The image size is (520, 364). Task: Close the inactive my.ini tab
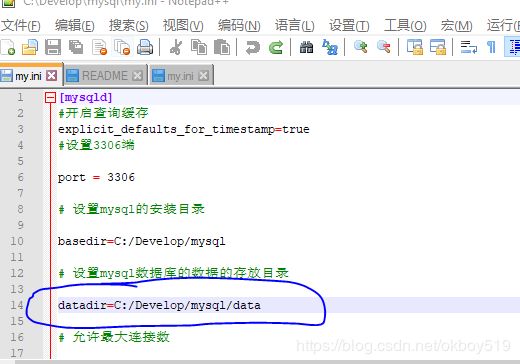203,76
